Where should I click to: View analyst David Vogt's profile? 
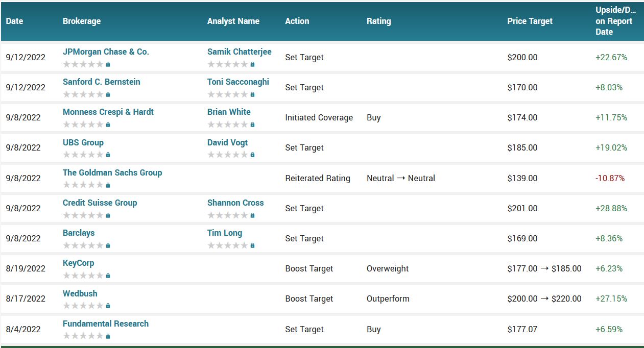click(x=227, y=142)
